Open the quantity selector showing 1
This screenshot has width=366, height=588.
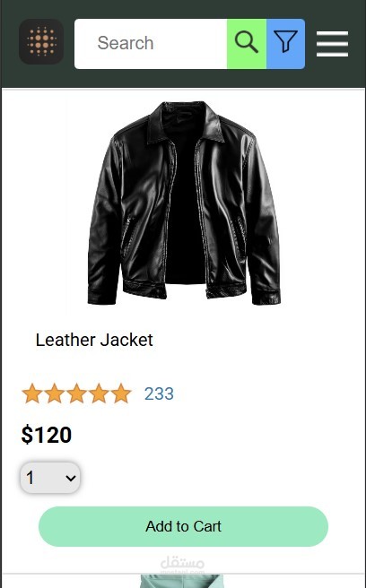[50, 478]
